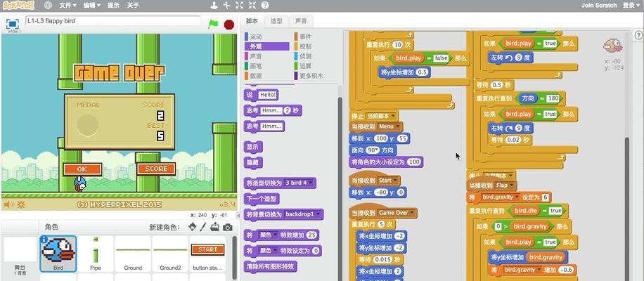The width and height of the screenshot is (644, 281).
Task: Select the 控制 block category
Action: 316,46
